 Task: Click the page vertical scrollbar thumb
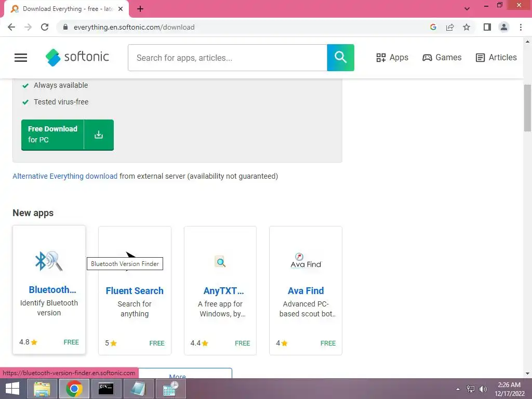(x=527, y=108)
